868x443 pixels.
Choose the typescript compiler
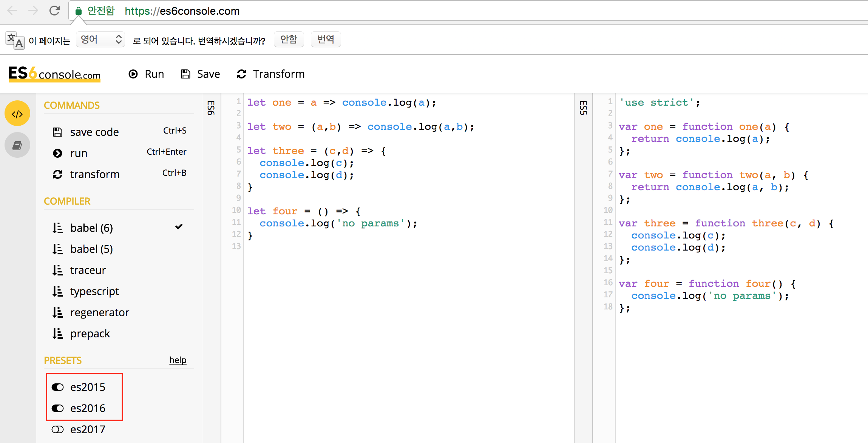tap(94, 291)
